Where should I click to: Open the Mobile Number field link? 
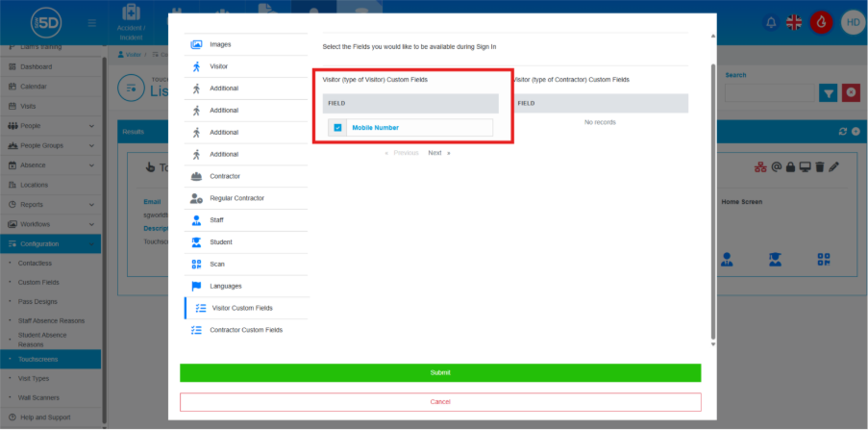(375, 127)
